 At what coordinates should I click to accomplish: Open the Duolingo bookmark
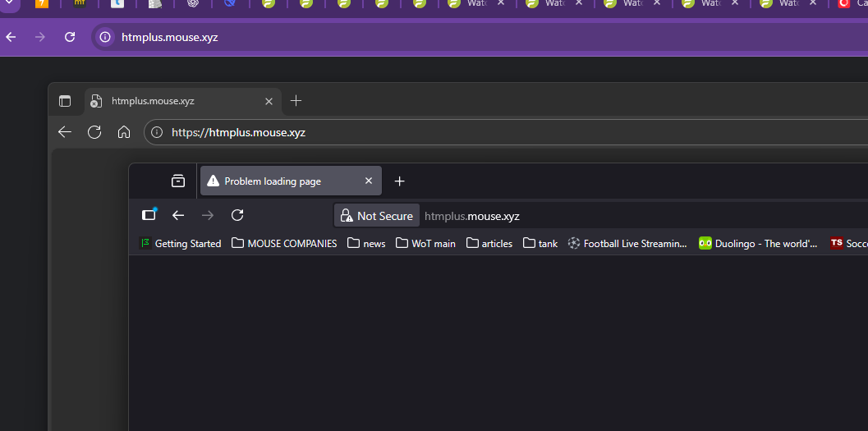point(758,244)
